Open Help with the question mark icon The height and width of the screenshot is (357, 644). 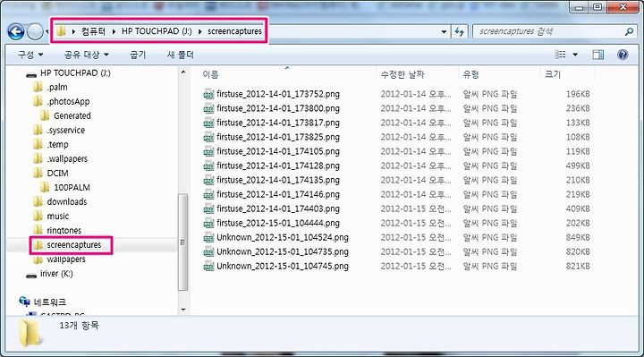pos(623,55)
